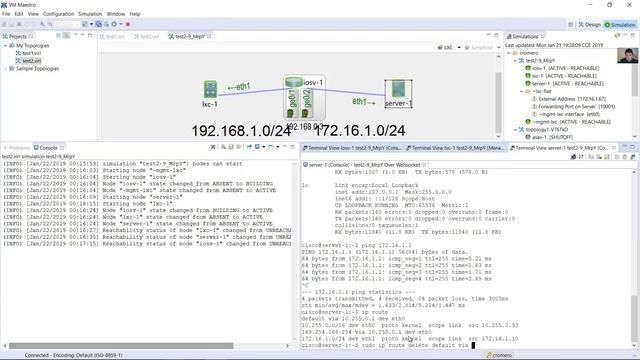Select ~mgmt-lxc [ACTIVE - REACHABLE] row
This screenshot has height=360, width=640.
(x=568, y=122)
